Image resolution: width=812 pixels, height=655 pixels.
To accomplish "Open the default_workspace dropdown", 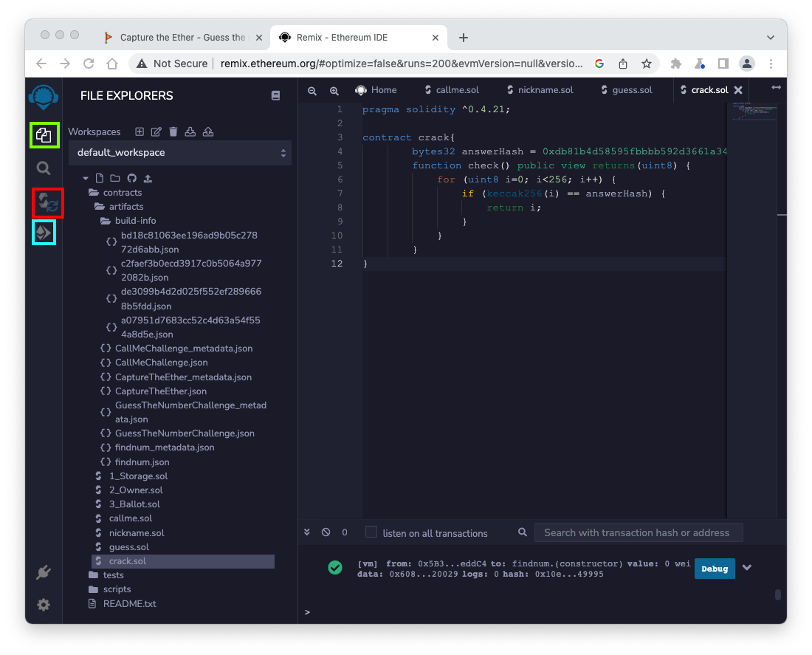I will 180,153.
